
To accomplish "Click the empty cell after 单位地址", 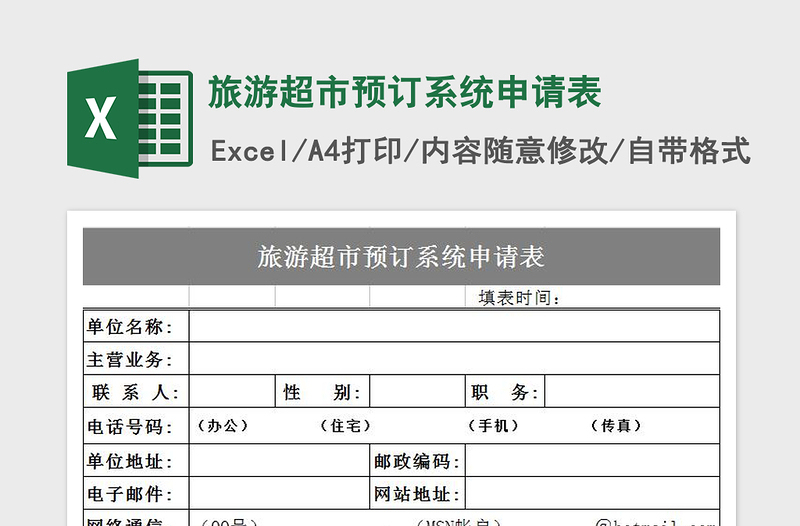I will coord(279,461).
